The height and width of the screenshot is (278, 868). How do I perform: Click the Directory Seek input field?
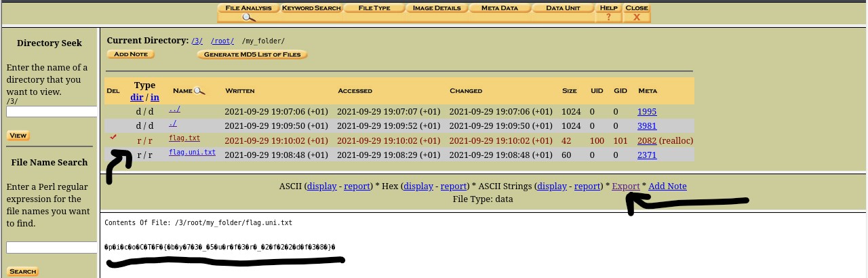coord(52,112)
